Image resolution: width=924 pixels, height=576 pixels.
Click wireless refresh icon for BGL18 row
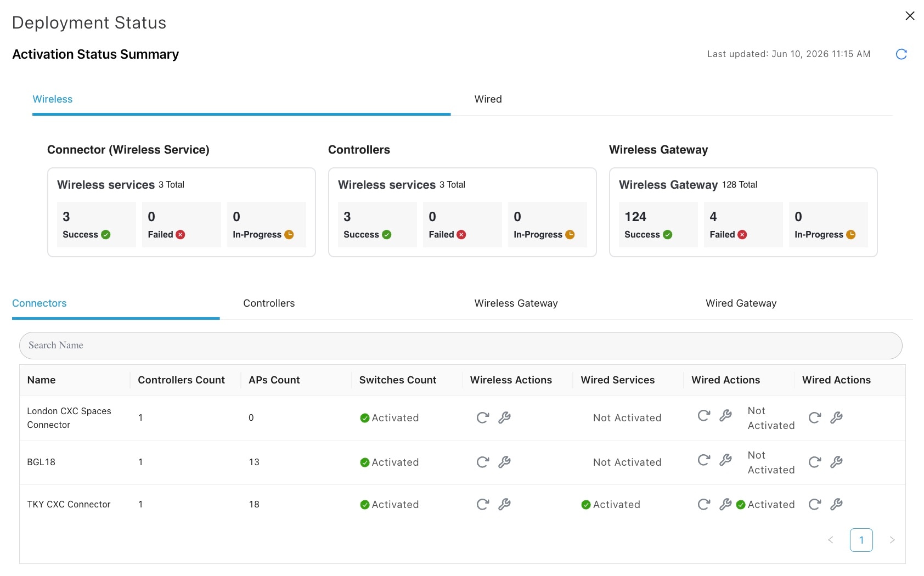[483, 462]
